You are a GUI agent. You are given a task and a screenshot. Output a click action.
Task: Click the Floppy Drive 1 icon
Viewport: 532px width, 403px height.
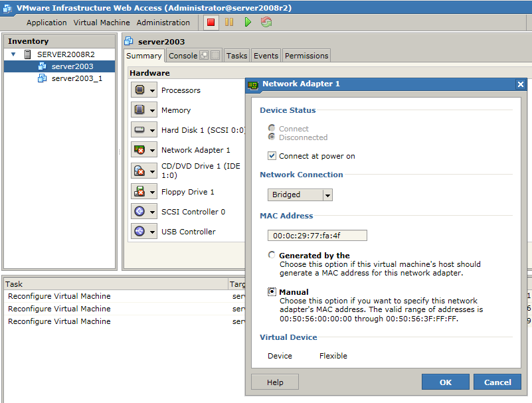pyautogui.click(x=139, y=191)
